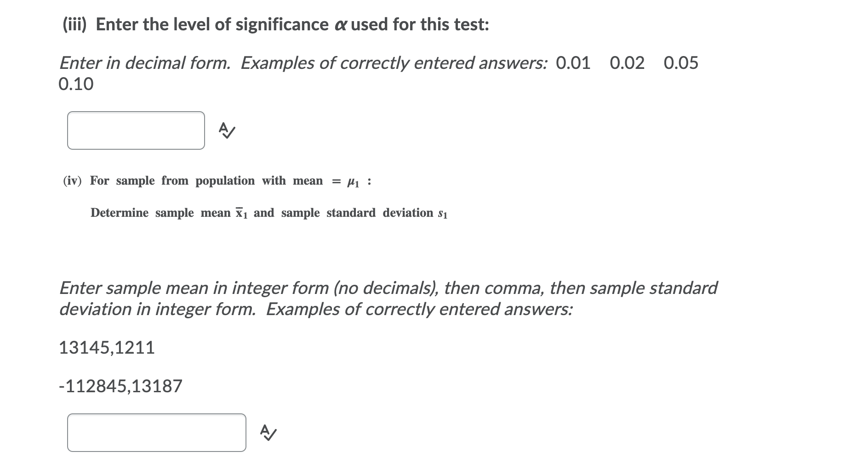This screenshot has width=868, height=474.
Task: Click the sample mean and deviation answer box
Action: [x=156, y=433]
